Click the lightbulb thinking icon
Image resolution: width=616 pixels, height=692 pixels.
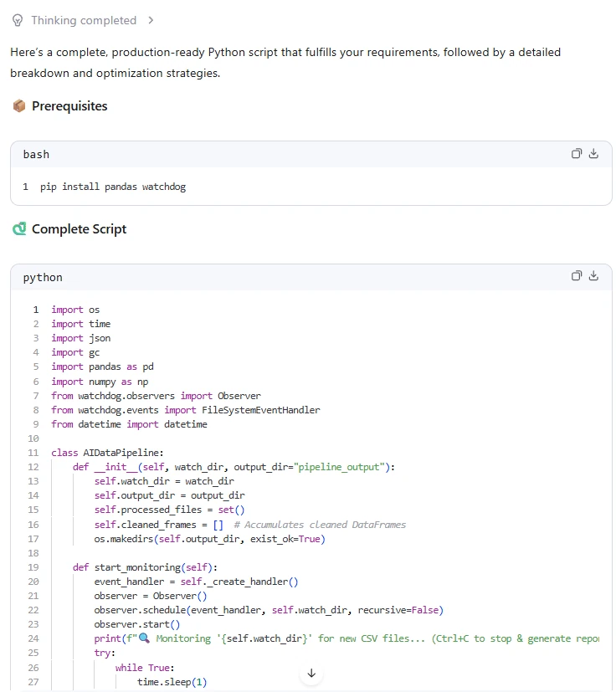(x=18, y=20)
